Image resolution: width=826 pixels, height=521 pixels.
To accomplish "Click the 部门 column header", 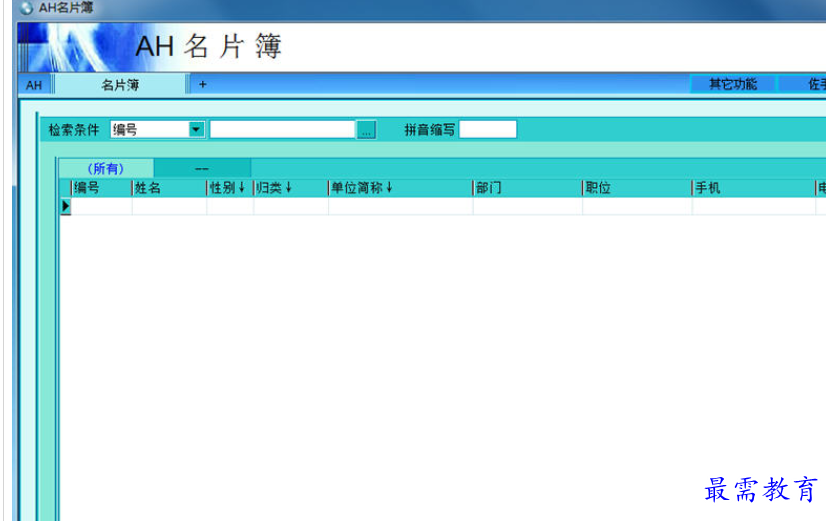I will pos(528,188).
